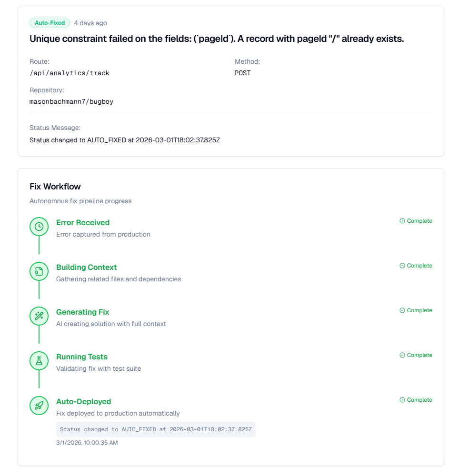The height and width of the screenshot is (476, 469).
Task: Click the Fix Workflow section heading
Action: pyautogui.click(x=55, y=187)
